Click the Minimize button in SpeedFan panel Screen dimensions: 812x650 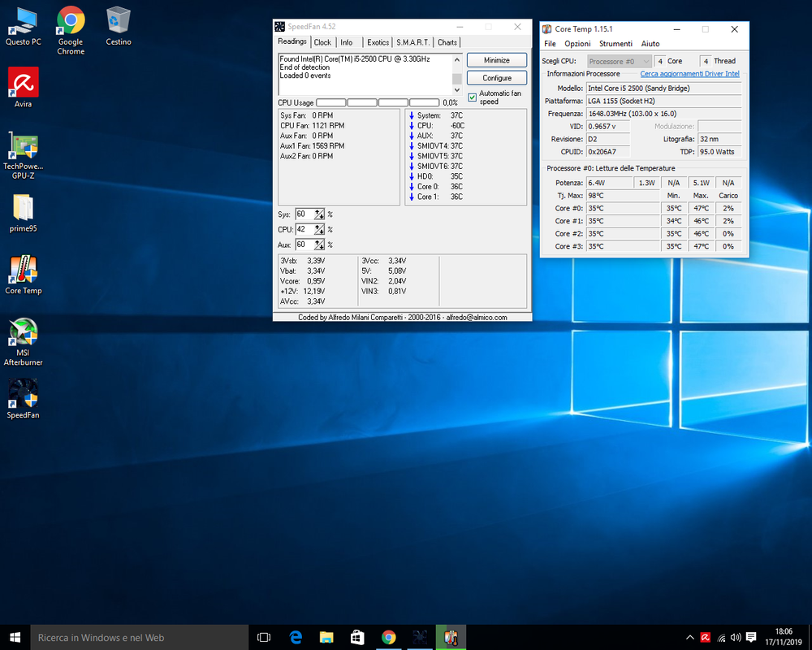497,60
